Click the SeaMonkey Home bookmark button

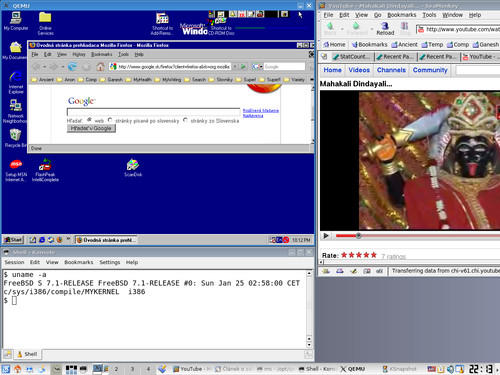(x=334, y=44)
